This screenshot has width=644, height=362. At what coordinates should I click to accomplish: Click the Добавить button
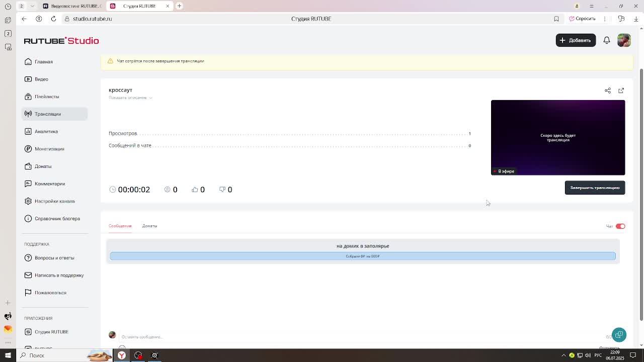pyautogui.click(x=576, y=40)
